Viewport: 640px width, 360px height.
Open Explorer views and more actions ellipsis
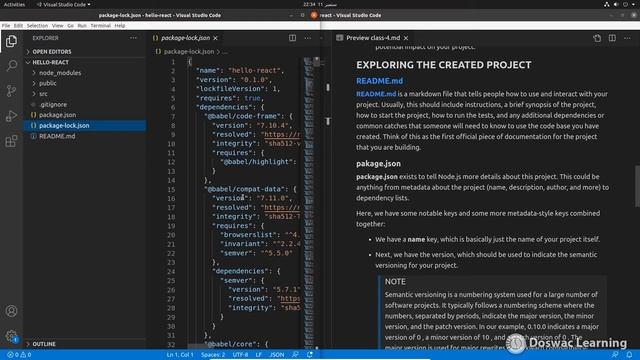pyautogui.click(x=133, y=38)
